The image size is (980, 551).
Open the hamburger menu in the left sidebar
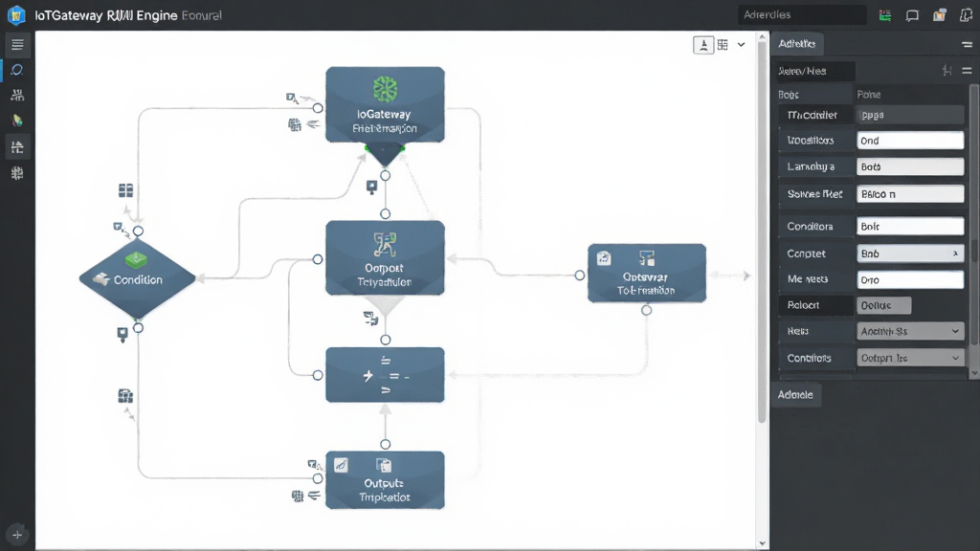17,44
